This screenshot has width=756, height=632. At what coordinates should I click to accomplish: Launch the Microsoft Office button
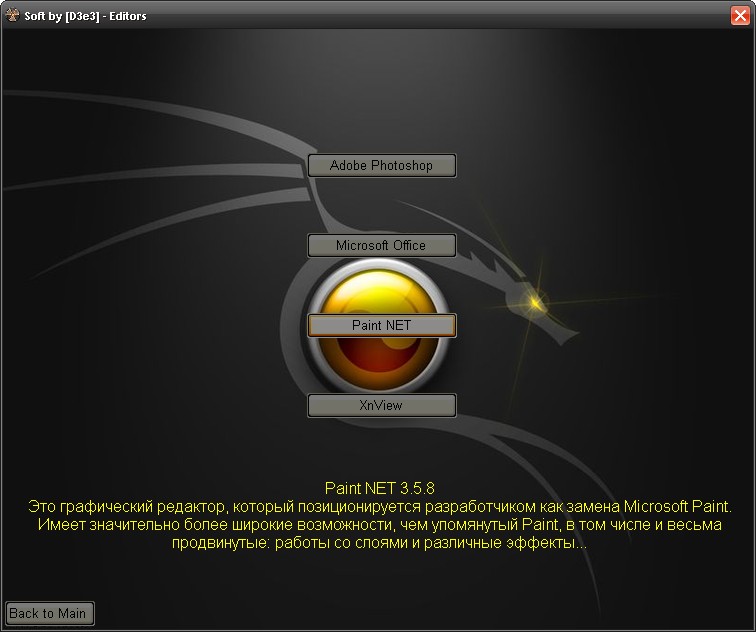pos(381,245)
